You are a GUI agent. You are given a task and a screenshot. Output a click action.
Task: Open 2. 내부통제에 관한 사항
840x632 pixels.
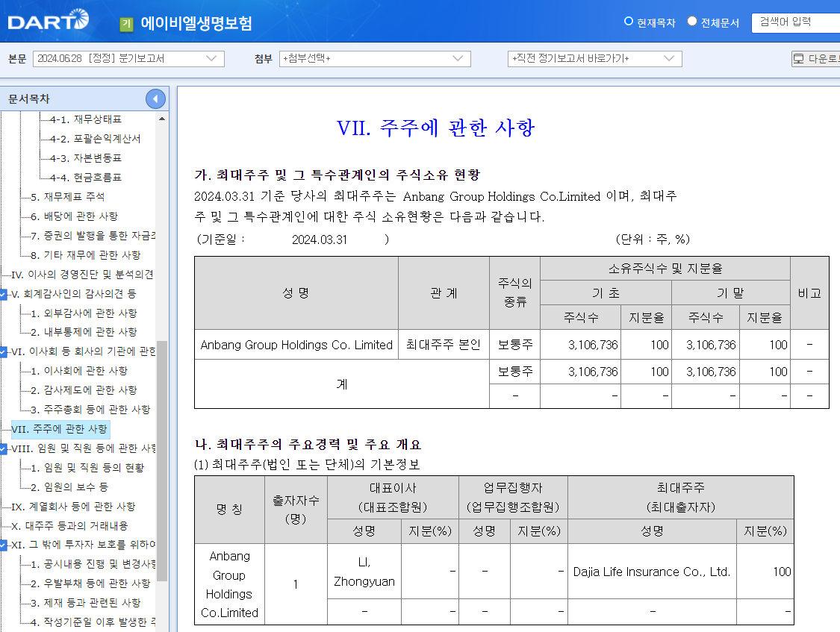pyautogui.click(x=84, y=332)
